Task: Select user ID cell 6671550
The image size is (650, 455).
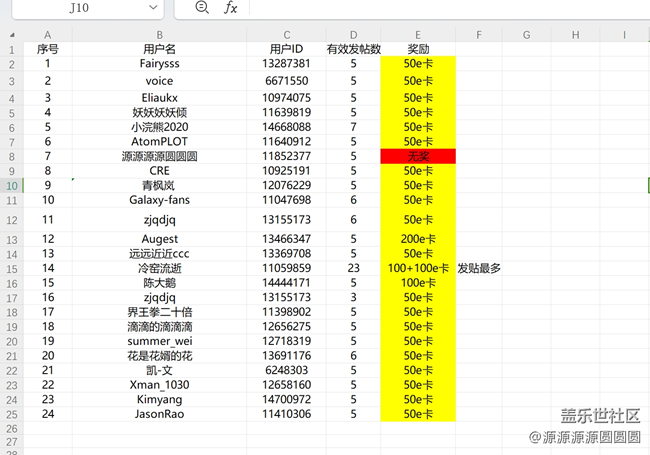Action: (286, 81)
